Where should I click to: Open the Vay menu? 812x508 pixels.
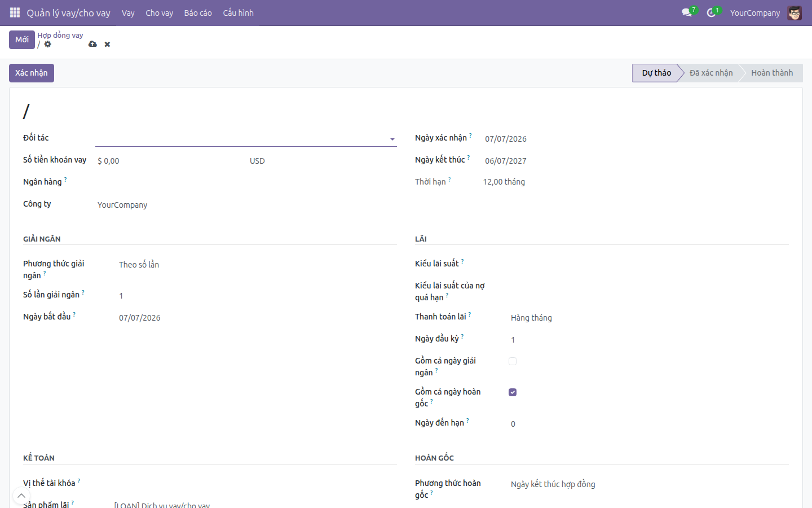128,13
